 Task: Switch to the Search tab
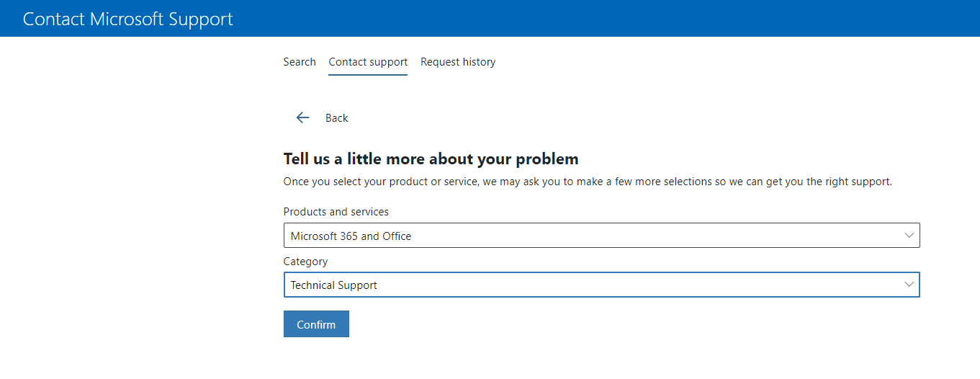[300, 62]
